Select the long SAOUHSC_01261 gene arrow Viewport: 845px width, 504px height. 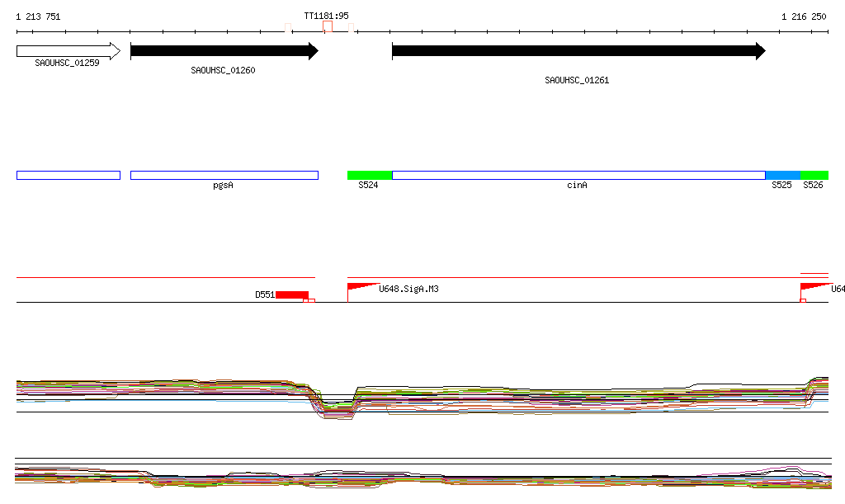[x=578, y=51]
